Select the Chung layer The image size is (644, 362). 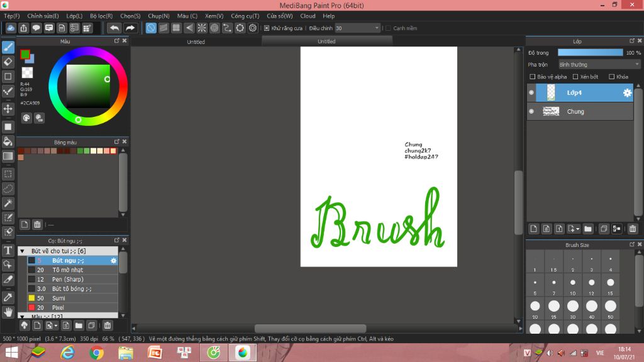580,112
